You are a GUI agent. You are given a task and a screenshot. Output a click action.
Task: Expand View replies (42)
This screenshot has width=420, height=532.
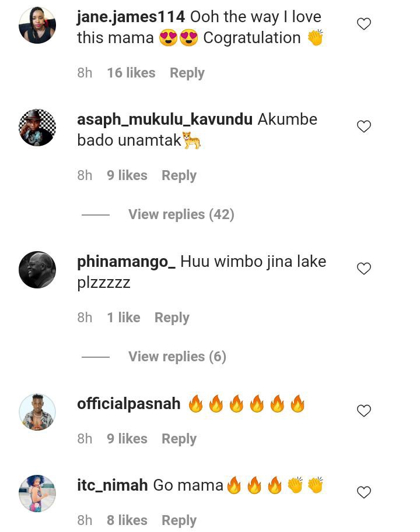point(181,214)
